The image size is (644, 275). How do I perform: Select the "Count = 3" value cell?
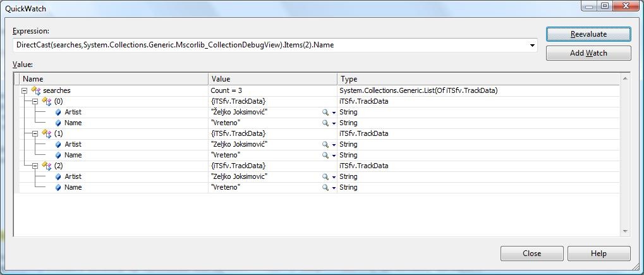tap(273, 91)
